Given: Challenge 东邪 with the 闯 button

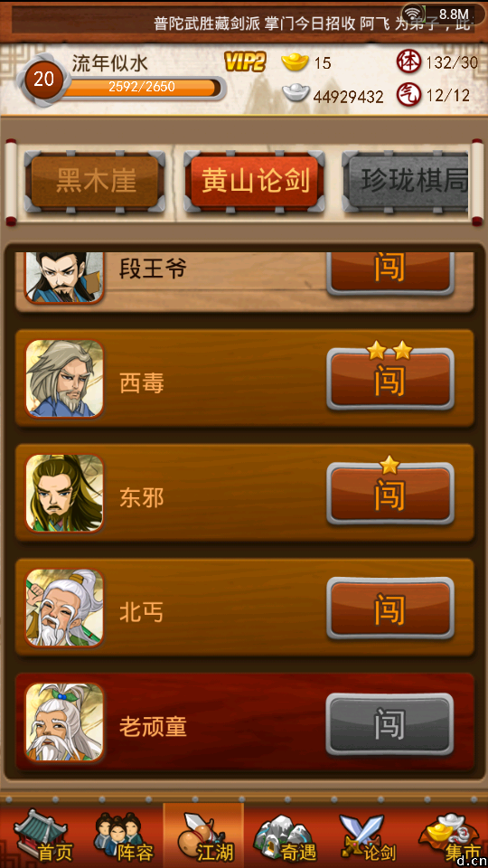Looking at the screenshot, I should (390, 494).
